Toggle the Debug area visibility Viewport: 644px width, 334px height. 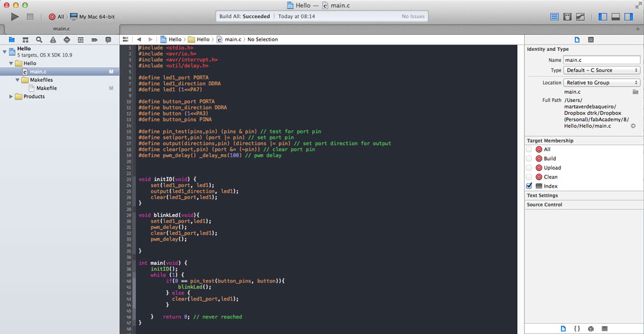tap(615, 17)
